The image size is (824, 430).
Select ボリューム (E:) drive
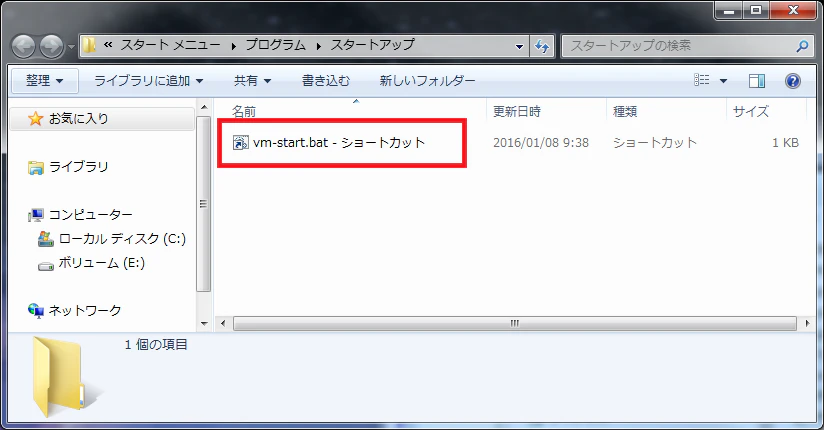pyautogui.click(x=101, y=262)
